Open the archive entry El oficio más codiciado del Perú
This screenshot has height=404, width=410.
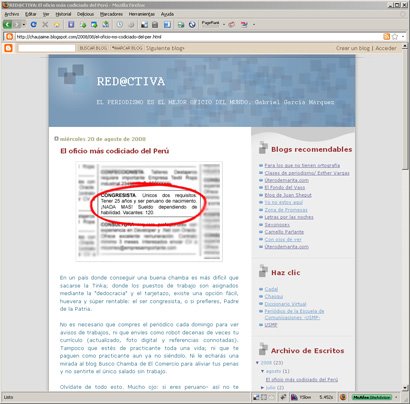pyautogui.click(x=302, y=379)
